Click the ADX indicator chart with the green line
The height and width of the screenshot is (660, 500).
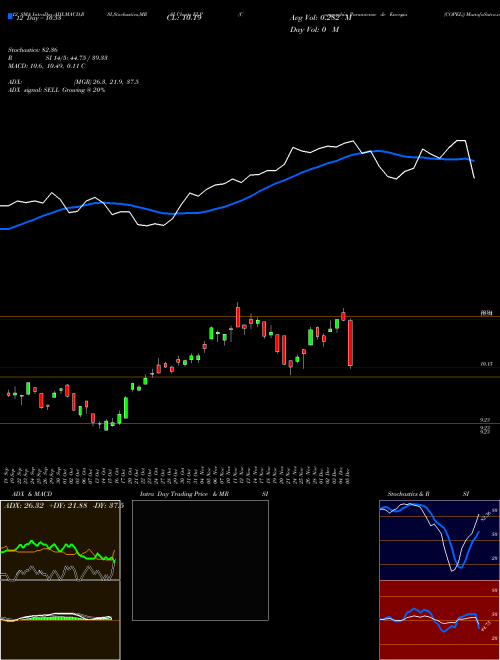[60, 540]
